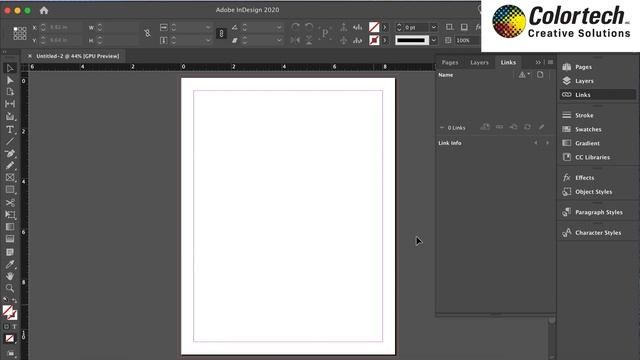Image resolution: width=640 pixels, height=360 pixels.
Task: Select the Page tool
Action: [10, 92]
